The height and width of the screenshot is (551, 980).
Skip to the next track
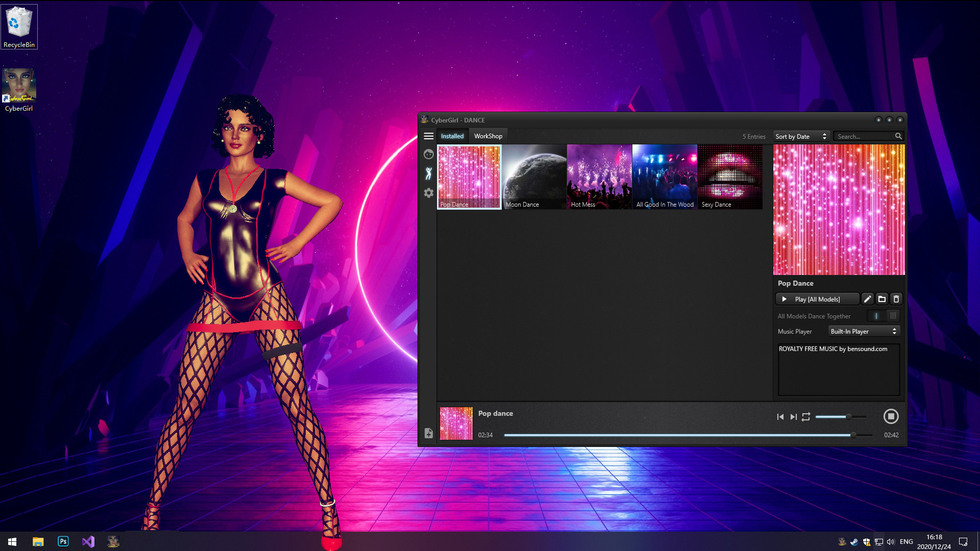(x=793, y=416)
